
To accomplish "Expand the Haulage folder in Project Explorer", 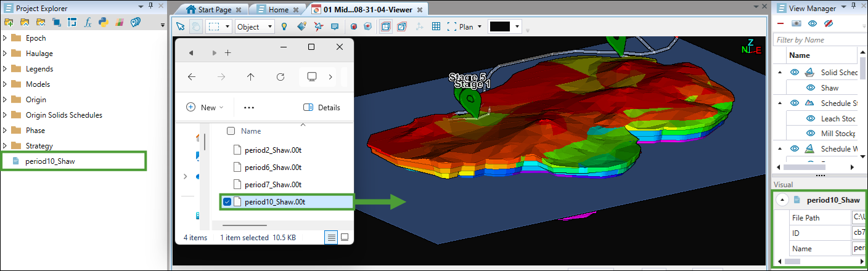I will point(6,54).
